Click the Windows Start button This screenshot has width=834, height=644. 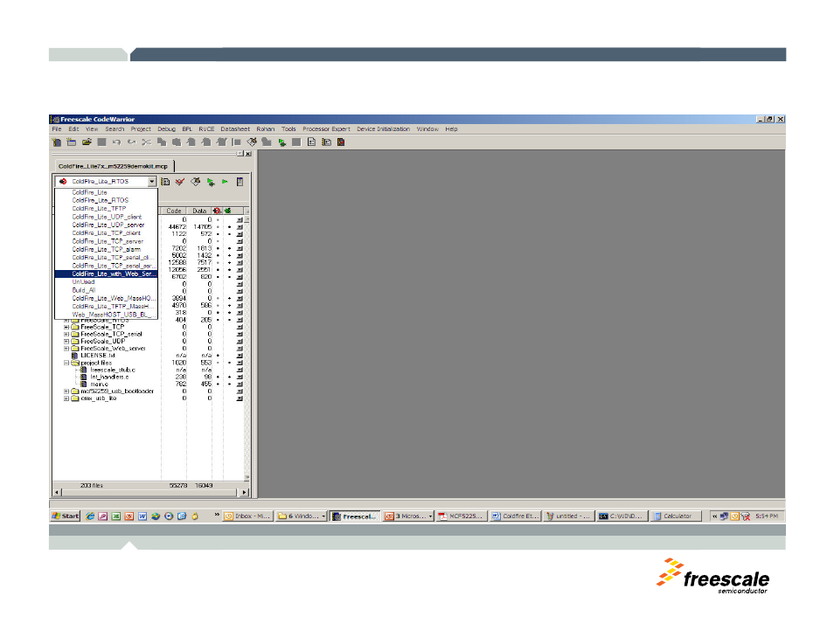[x=66, y=516]
